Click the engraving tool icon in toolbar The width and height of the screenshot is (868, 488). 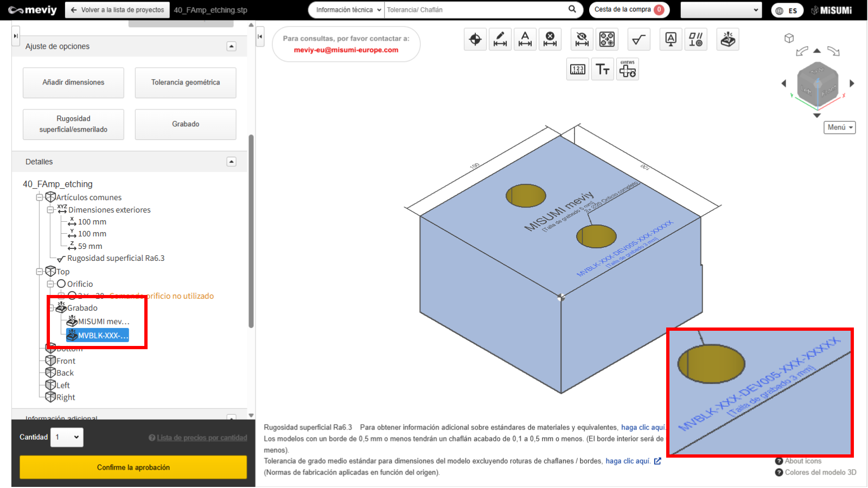727,40
